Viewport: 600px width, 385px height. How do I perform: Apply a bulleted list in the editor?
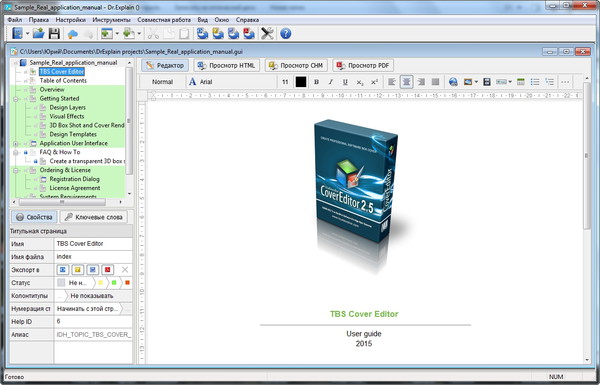point(535,82)
